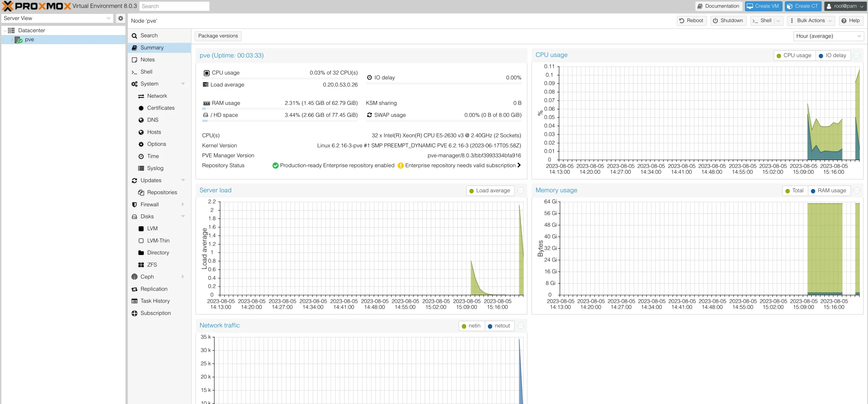Click the Search magnifier icon in node menu
The width and height of the screenshot is (868, 404).
[134, 36]
